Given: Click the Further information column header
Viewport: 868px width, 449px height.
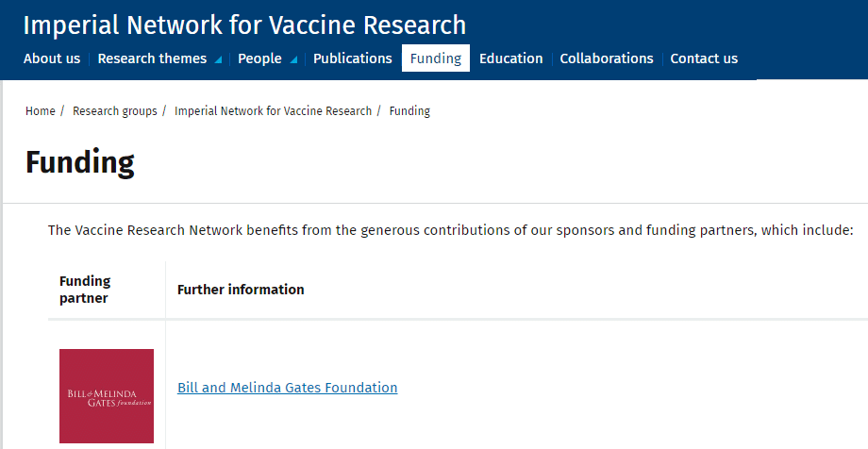Looking at the screenshot, I should click(241, 290).
